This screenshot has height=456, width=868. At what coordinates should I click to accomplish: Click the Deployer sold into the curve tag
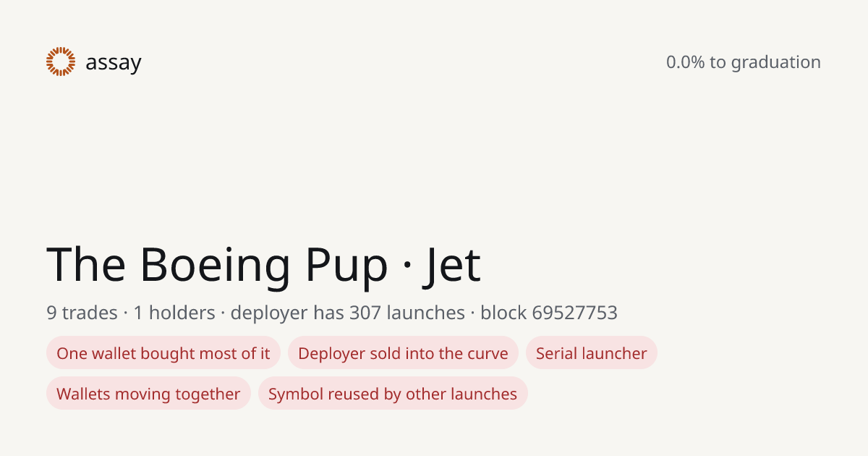pos(403,352)
